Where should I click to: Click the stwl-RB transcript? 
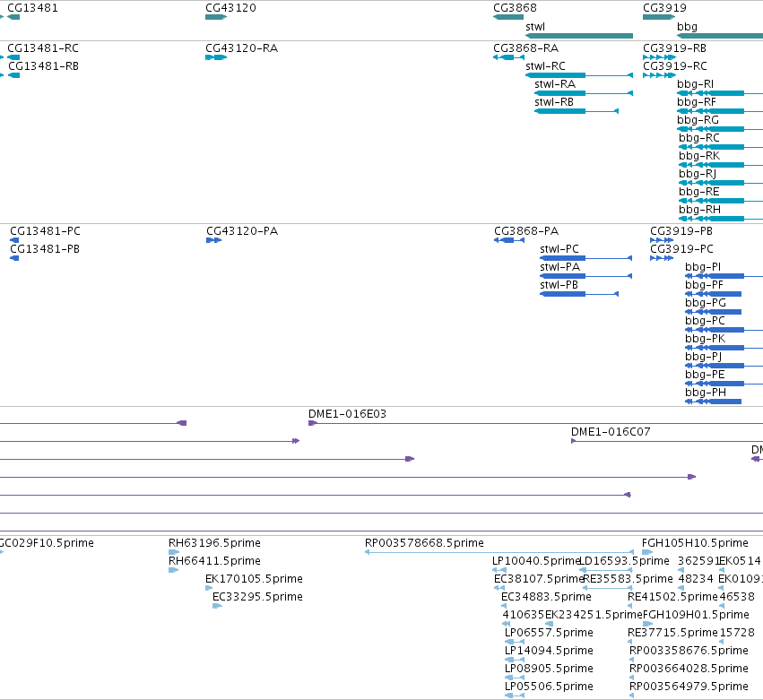(x=577, y=111)
